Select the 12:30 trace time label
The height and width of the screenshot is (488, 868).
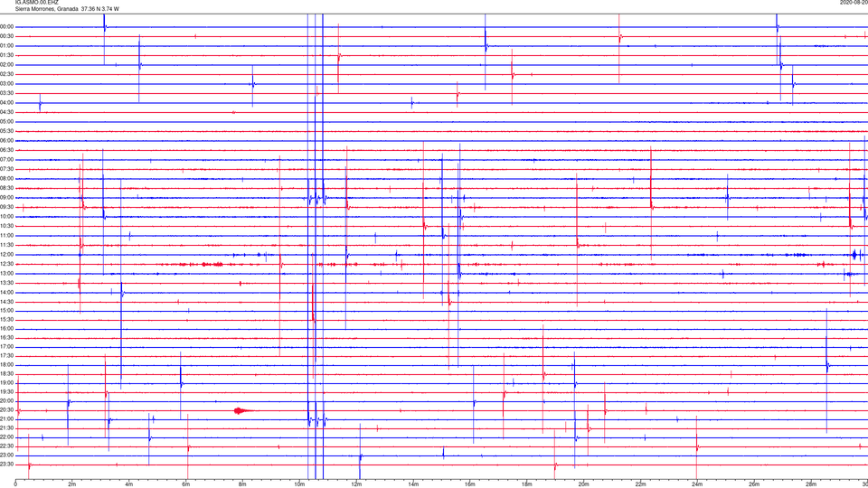click(x=7, y=264)
